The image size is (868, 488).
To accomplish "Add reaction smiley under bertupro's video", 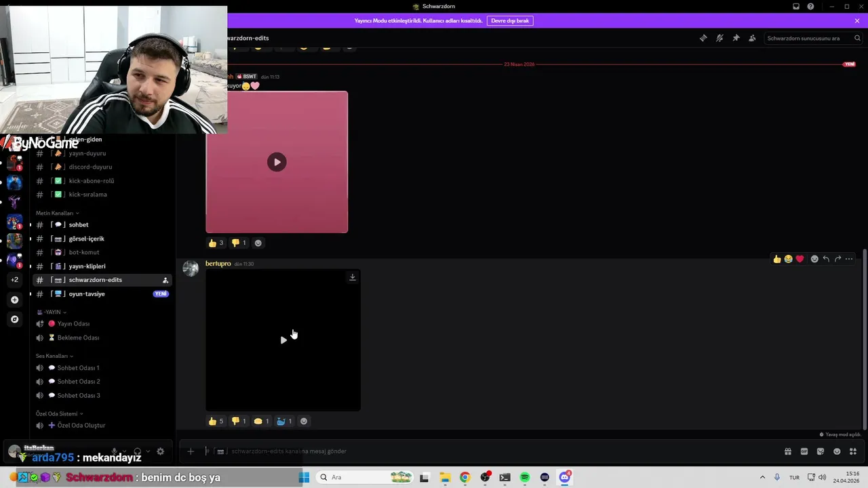I will pos(304,421).
